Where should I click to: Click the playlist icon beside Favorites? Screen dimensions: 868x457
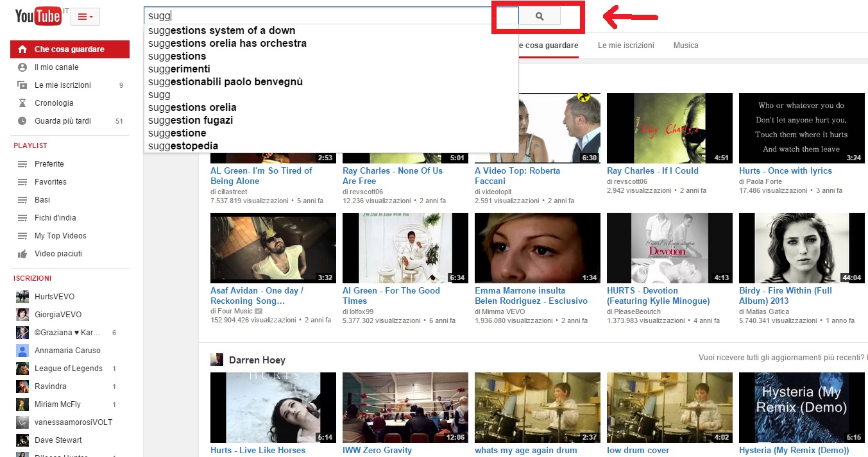coord(22,182)
